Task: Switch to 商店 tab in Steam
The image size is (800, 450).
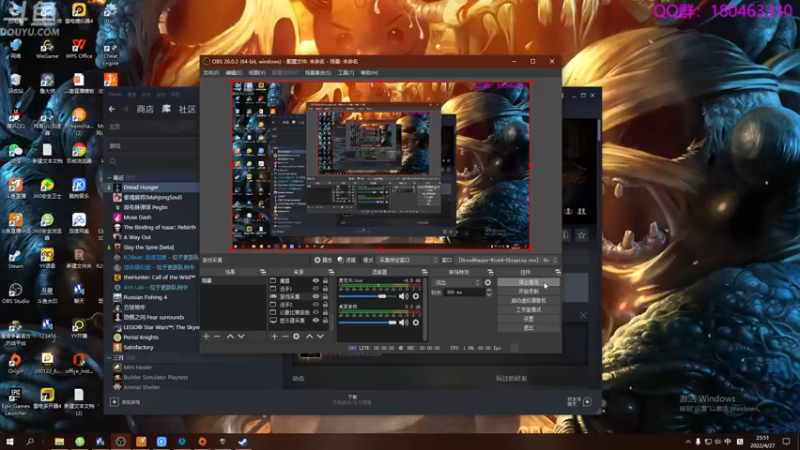Action: (145, 109)
